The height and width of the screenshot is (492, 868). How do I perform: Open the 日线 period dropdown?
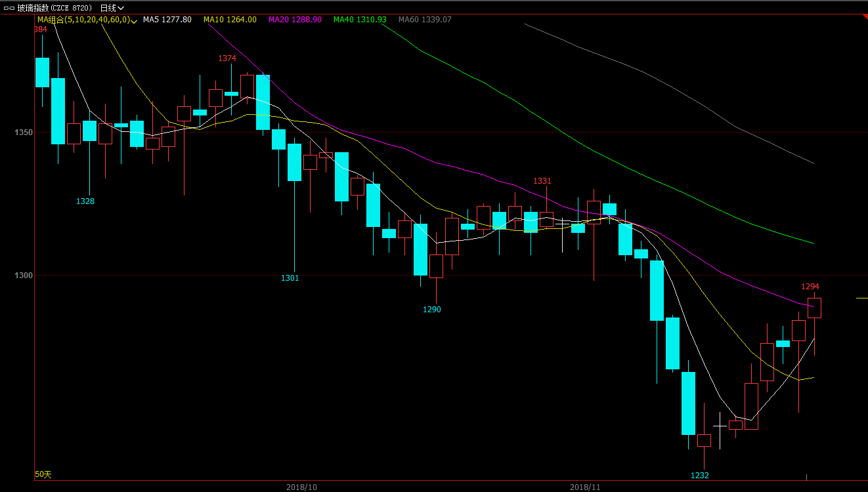112,8
